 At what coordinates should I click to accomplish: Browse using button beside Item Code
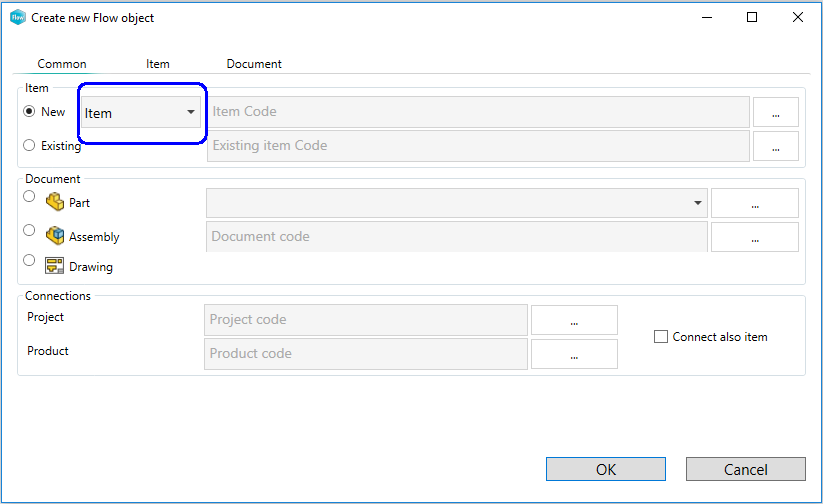pyautogui.click(x=775, y=112)
